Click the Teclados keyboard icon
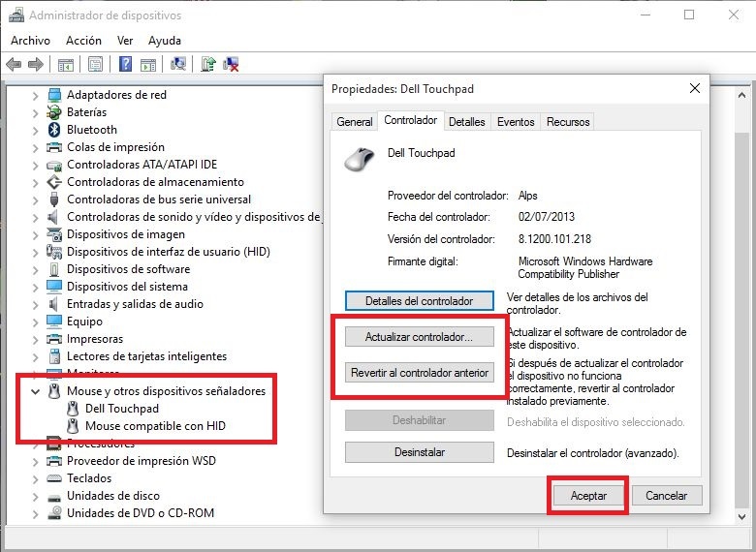 click(x=54, y=478)
